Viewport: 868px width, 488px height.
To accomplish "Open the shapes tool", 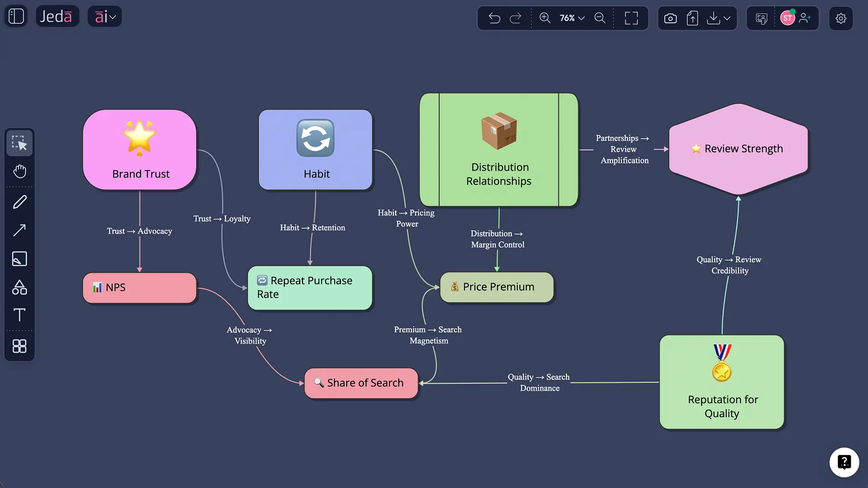I will click(x=19, y=287).
